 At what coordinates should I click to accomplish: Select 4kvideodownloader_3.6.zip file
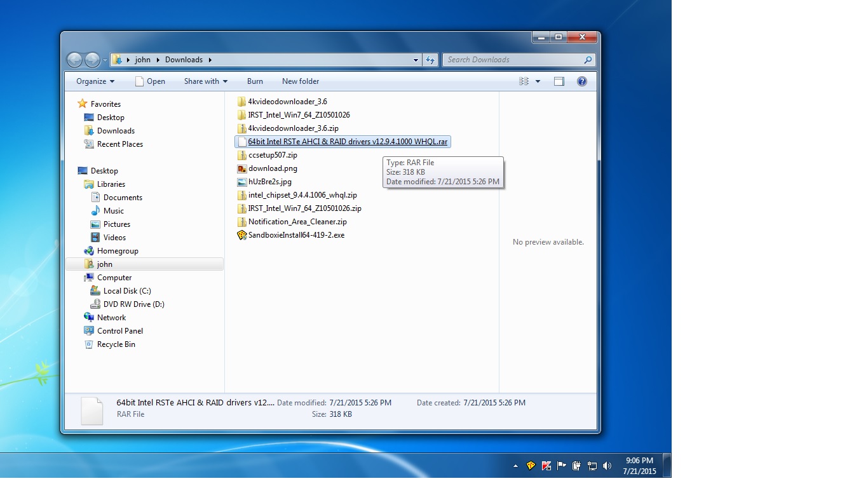(x=293, y=128)
